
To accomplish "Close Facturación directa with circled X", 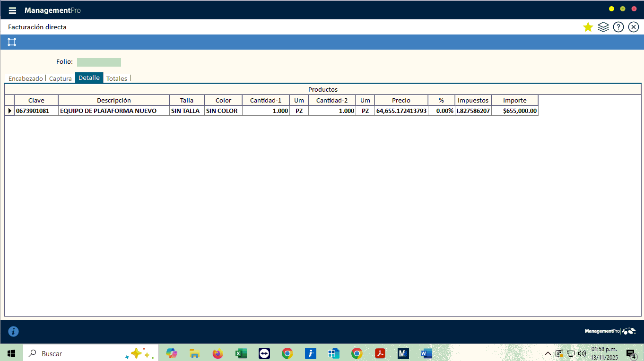I will [633, 27].
